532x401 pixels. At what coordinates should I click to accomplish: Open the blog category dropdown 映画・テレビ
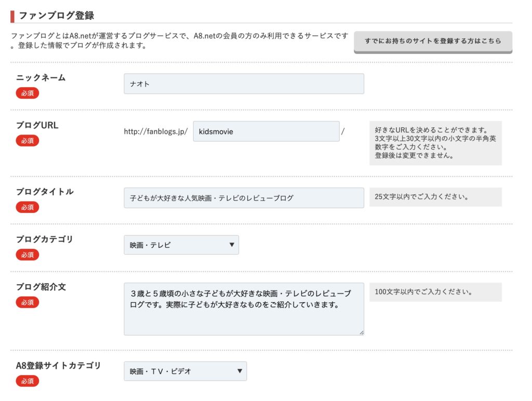[x=181, y=245]
